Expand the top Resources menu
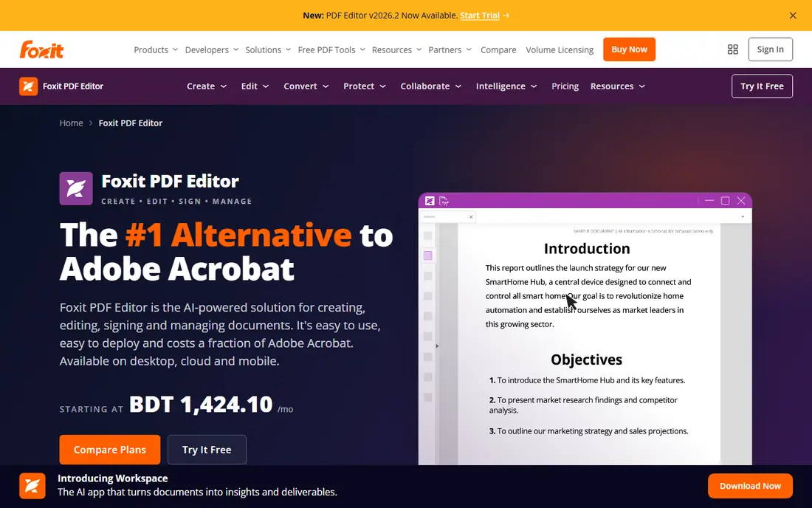 point(396,49)
